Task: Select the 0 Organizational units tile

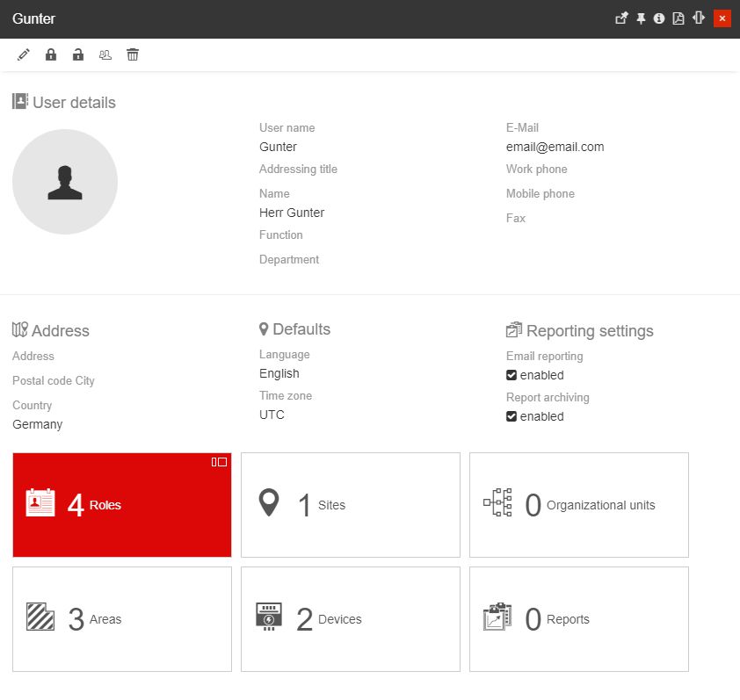Action: (579, 505)
